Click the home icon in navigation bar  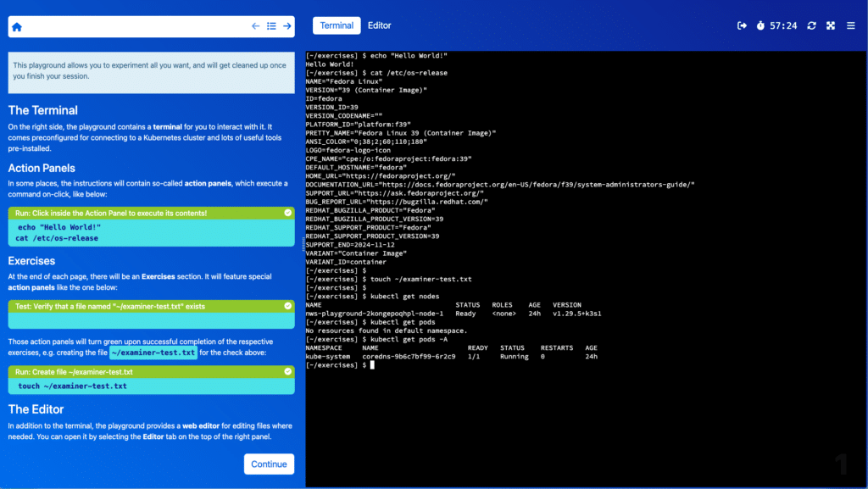[17, 26]
